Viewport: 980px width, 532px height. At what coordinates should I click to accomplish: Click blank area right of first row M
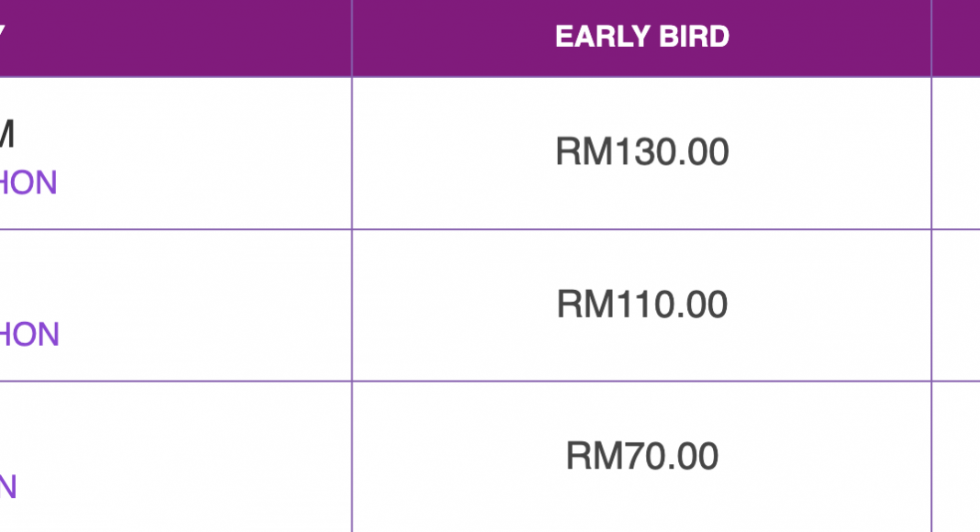(x=182, y=134)
